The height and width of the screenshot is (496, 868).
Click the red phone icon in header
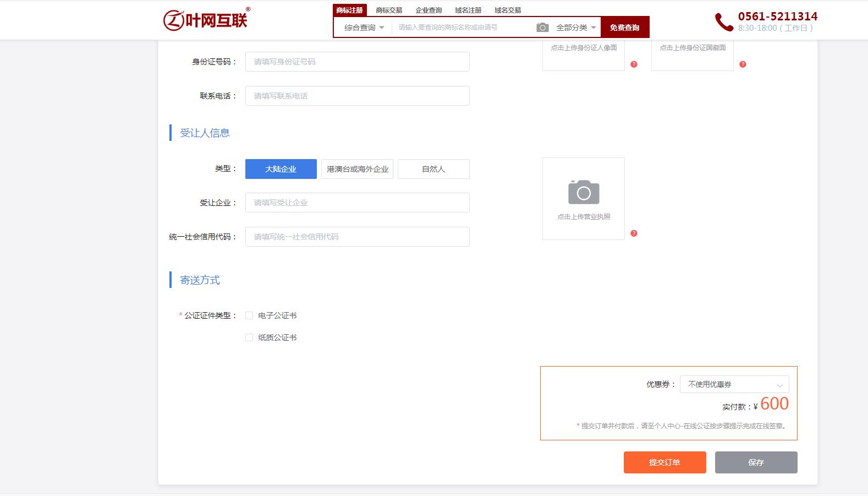point(723,22)
